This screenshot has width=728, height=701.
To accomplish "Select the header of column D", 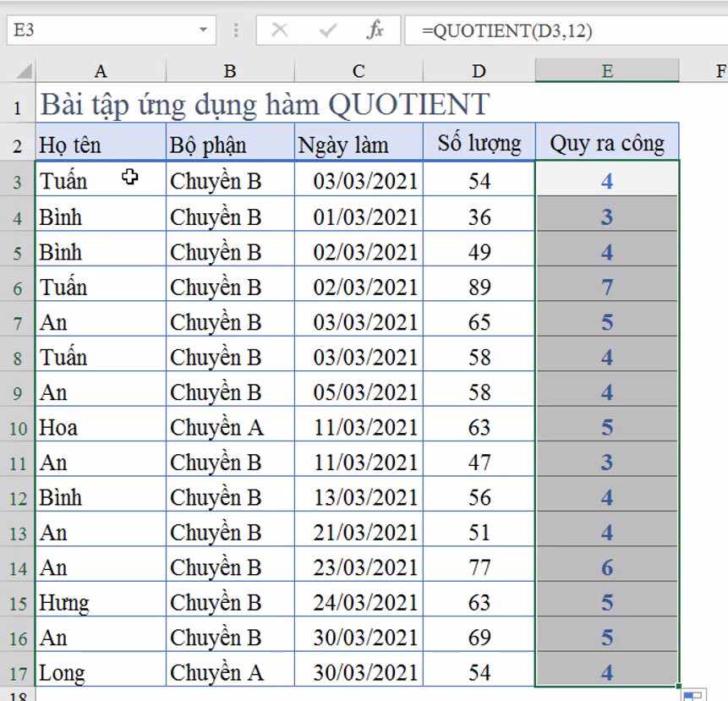I will coord(479,72).
